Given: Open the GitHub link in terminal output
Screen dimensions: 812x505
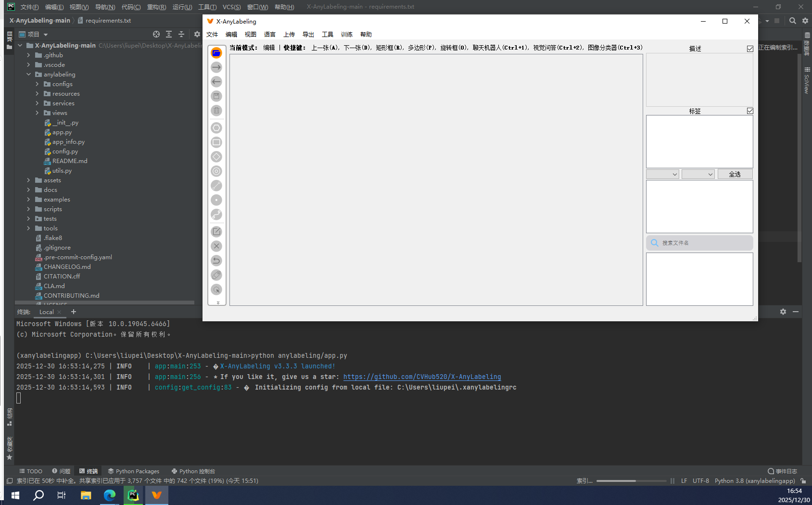Looking at the screenshot, I should coord(422,377).
